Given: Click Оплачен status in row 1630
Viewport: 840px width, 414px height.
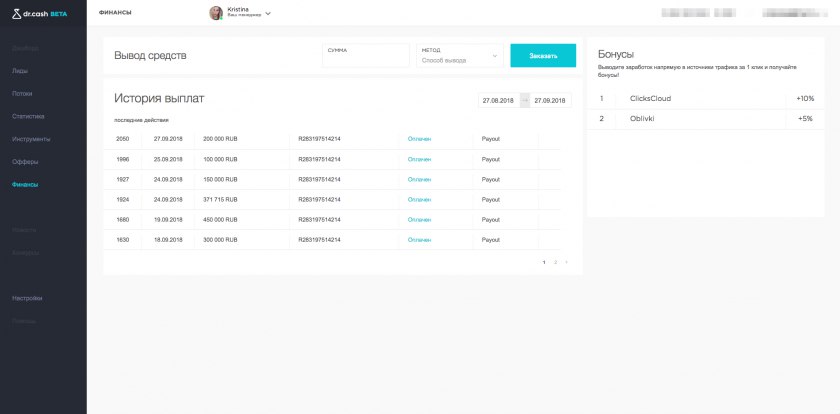Looking at the screenshot, I should [x=419, y=240].
